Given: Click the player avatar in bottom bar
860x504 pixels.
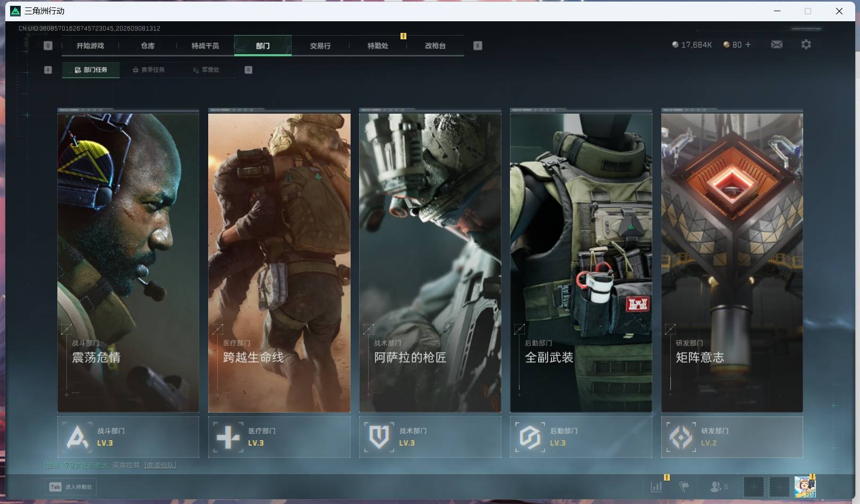Looking at the screenshot, I should tap(805, 486).
